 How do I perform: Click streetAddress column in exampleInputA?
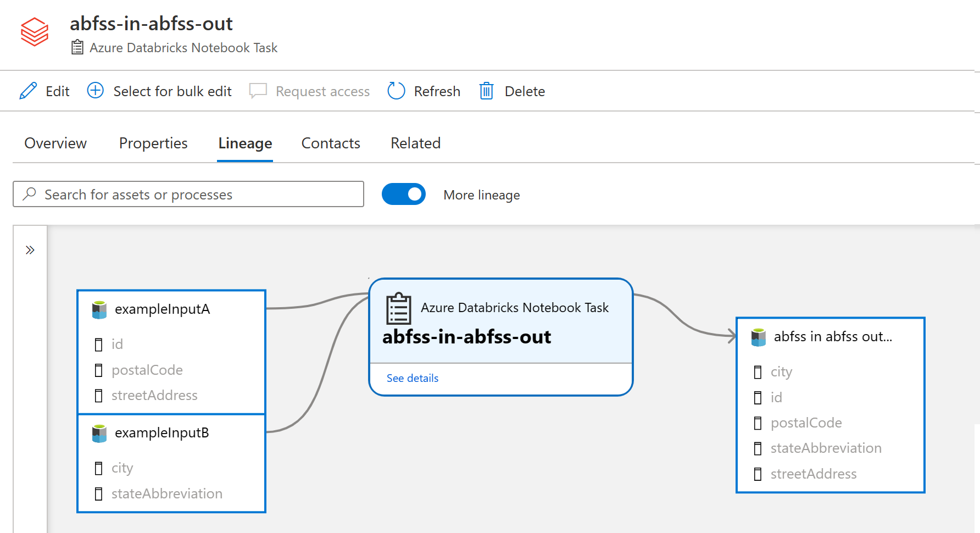coord(154,396)
